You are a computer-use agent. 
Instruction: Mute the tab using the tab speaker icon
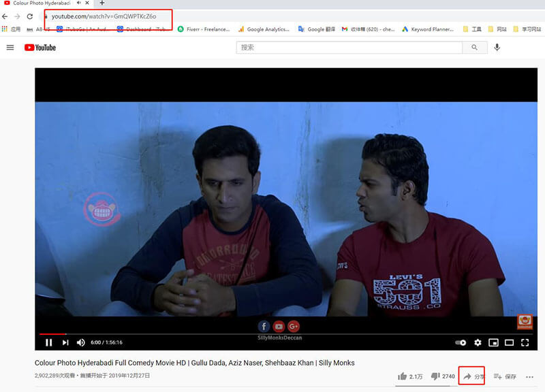(x=79, y=3)
